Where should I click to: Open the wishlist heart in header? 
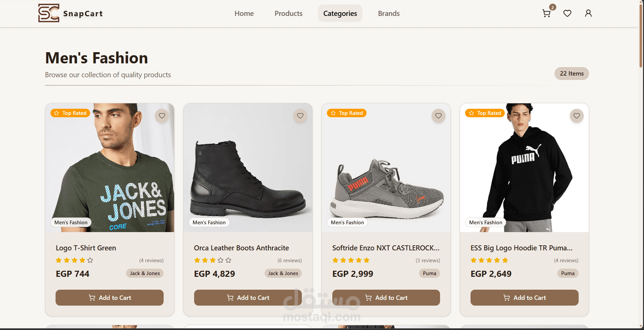coord(567,14)
